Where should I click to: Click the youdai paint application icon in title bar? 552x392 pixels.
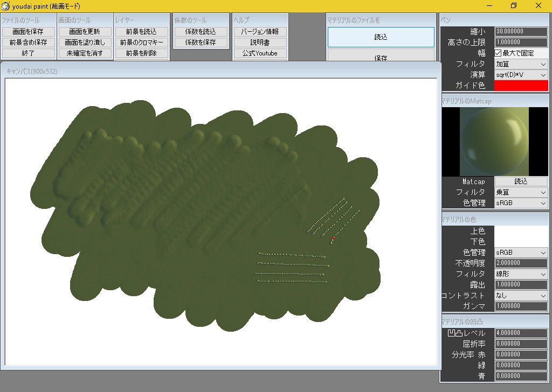click(x=6, y=6)
